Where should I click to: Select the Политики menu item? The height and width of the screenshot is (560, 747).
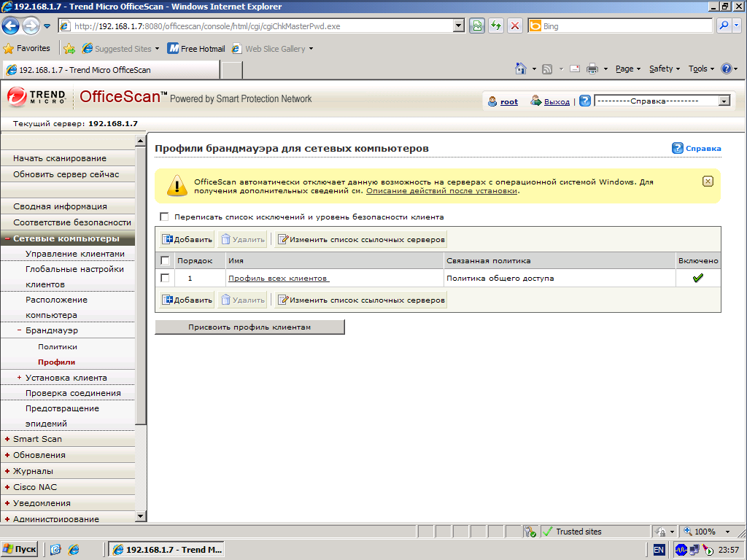(58, 346)
